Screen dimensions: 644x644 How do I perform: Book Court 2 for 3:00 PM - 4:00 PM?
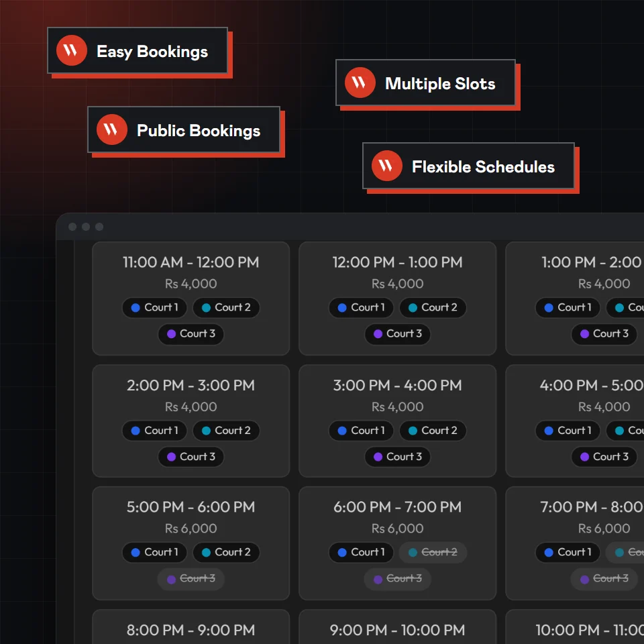pos(433,431)
